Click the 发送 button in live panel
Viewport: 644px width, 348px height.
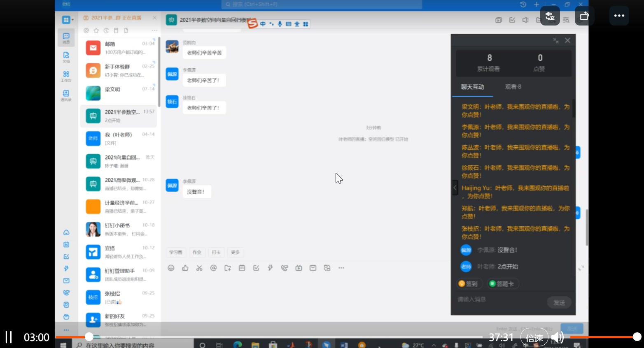tap(559, 303)
